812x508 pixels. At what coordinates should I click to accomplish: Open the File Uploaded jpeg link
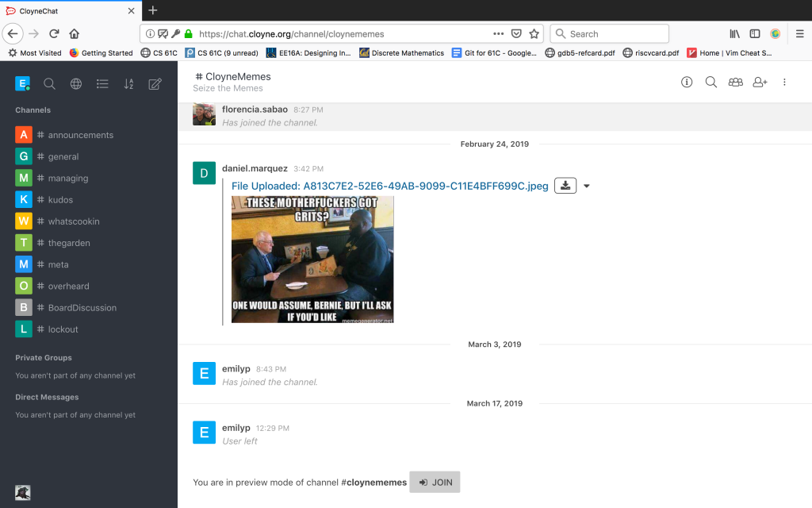pyautogui.click(x=389, y=186)
